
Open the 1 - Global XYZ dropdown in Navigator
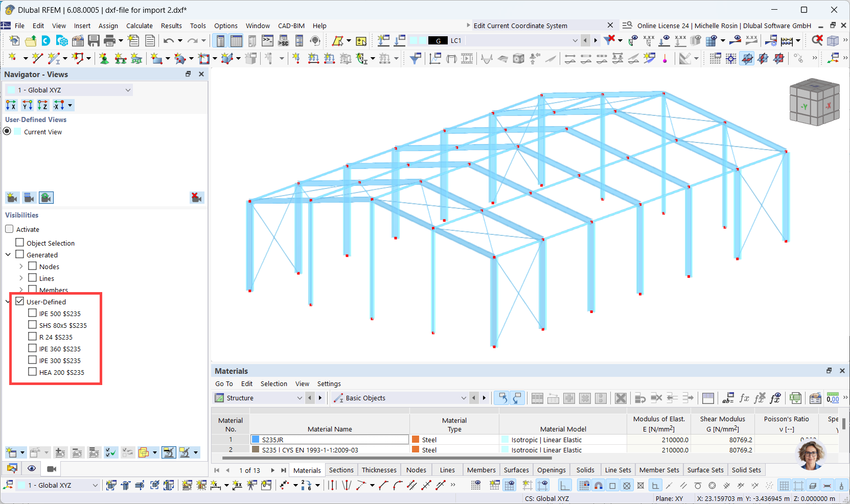(70, 90)
